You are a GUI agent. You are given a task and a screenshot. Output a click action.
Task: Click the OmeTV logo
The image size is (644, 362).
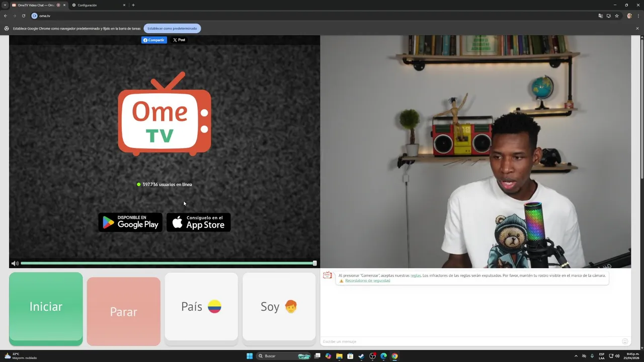click(165, 114)
